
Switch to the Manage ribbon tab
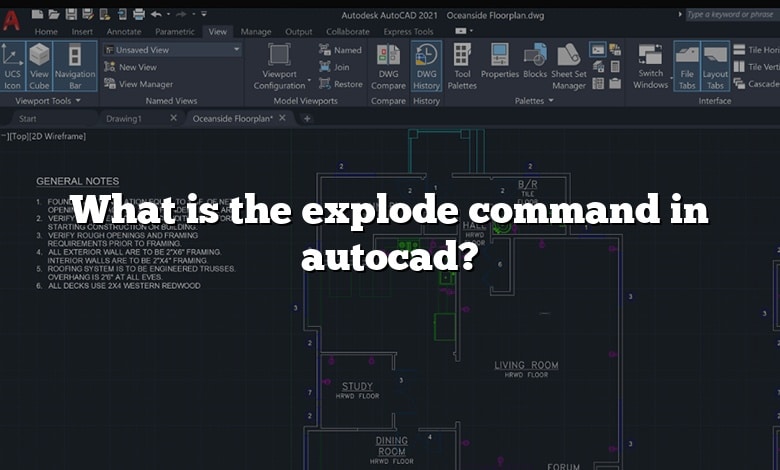(x=255, y=32)
